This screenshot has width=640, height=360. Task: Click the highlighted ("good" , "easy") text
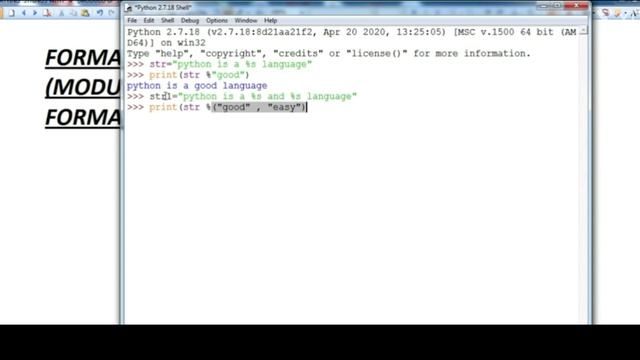(259, 107)
